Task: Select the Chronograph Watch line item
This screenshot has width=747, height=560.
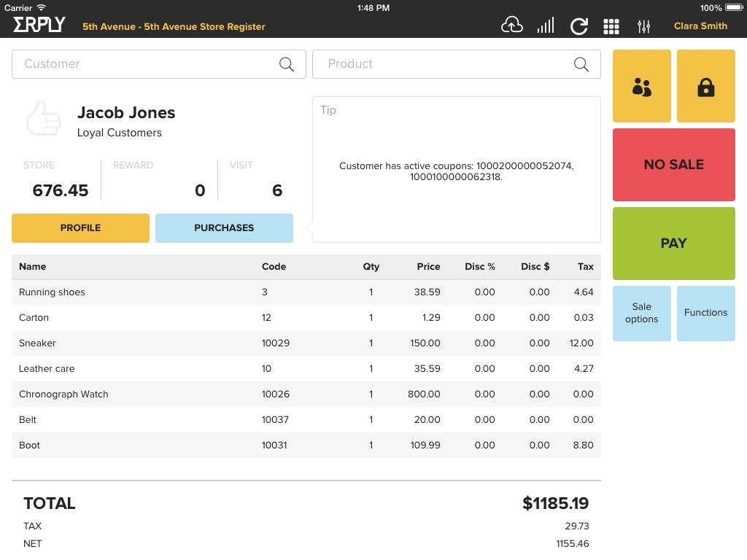Action: point(63,394)
